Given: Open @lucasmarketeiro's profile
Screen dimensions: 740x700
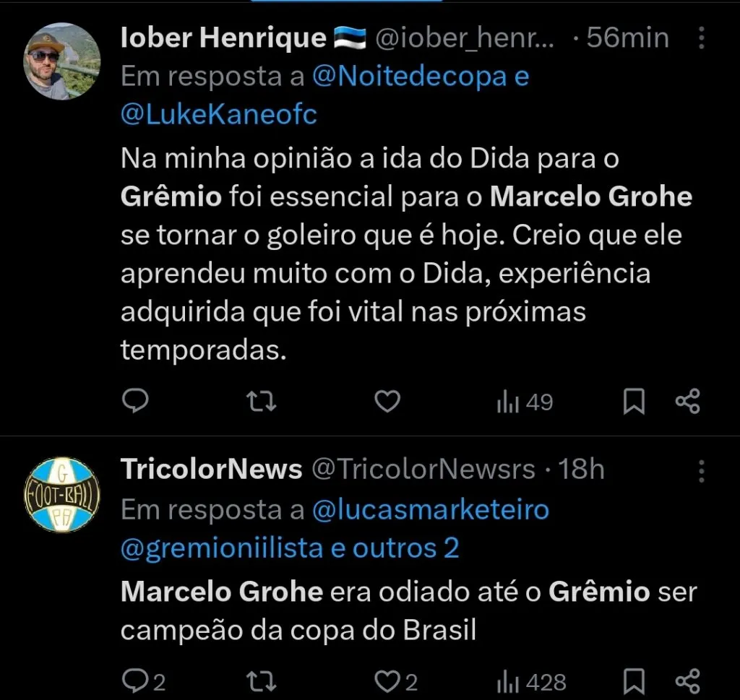Looking at the screenshot, I should [x=431, y=509].
